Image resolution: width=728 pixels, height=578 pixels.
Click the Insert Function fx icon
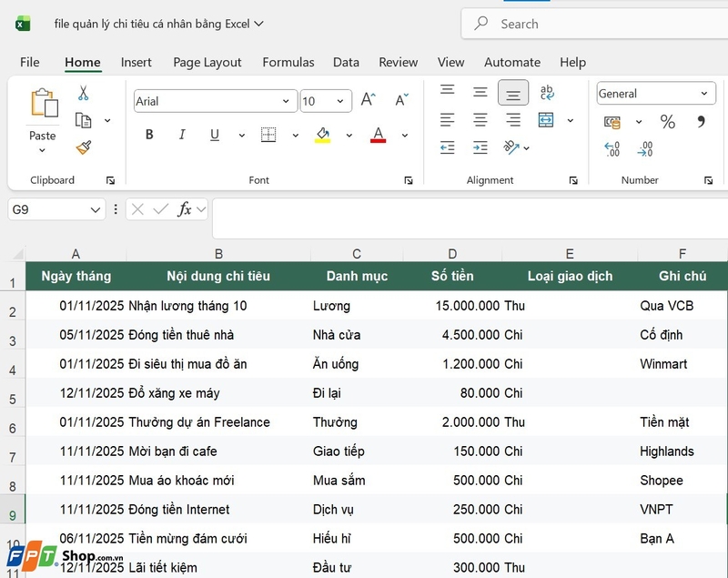coord(185,209)
